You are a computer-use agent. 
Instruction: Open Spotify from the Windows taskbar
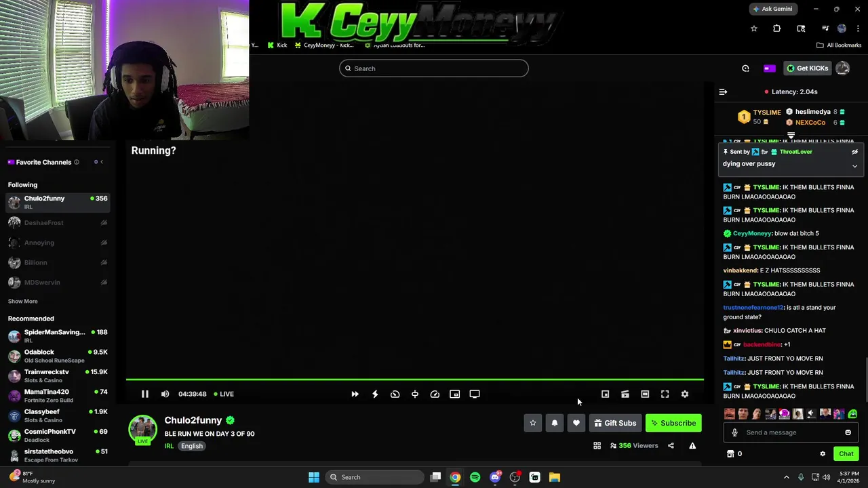475,477
